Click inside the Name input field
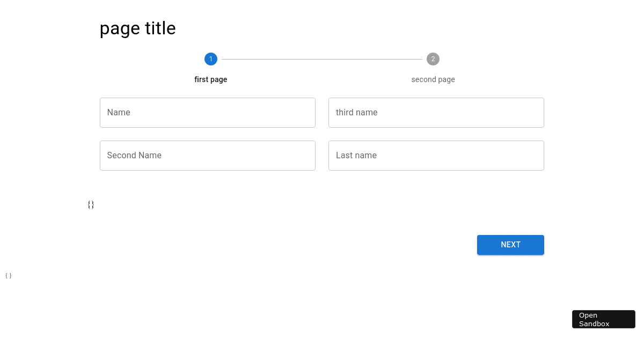The width and height of the screenshot is (644, 338). tap(208, 113)
